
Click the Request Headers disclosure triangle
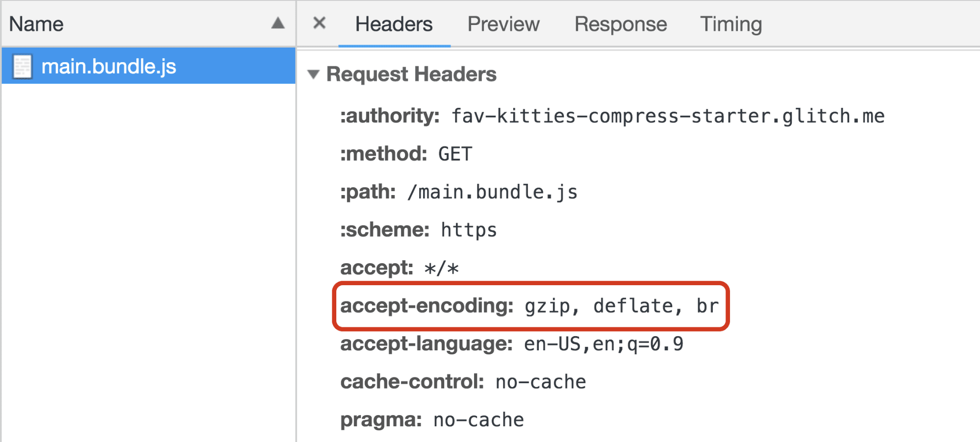(314, 74)
